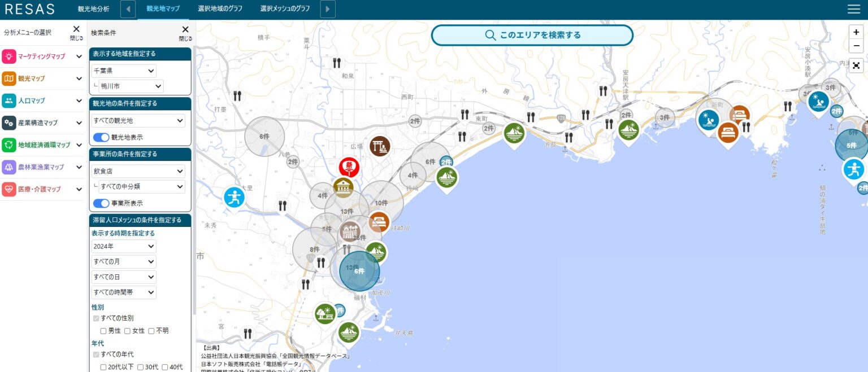Open the hamburger menu icon
Viewport: 868px width, 372px height.
853,9
